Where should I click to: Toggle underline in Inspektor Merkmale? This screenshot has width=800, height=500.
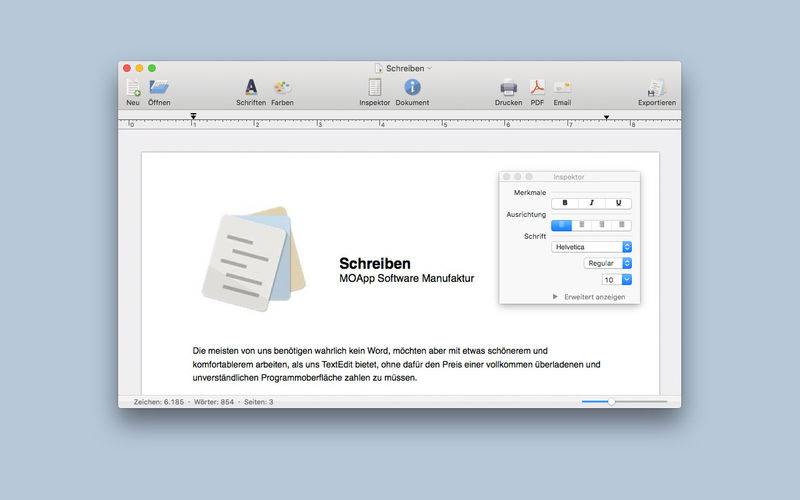coord(618,203)
